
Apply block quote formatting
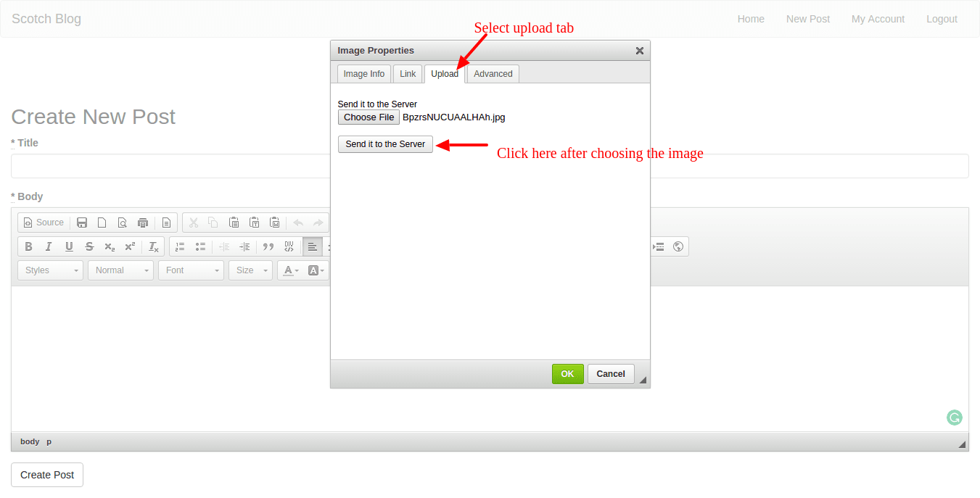click(268, 246)
